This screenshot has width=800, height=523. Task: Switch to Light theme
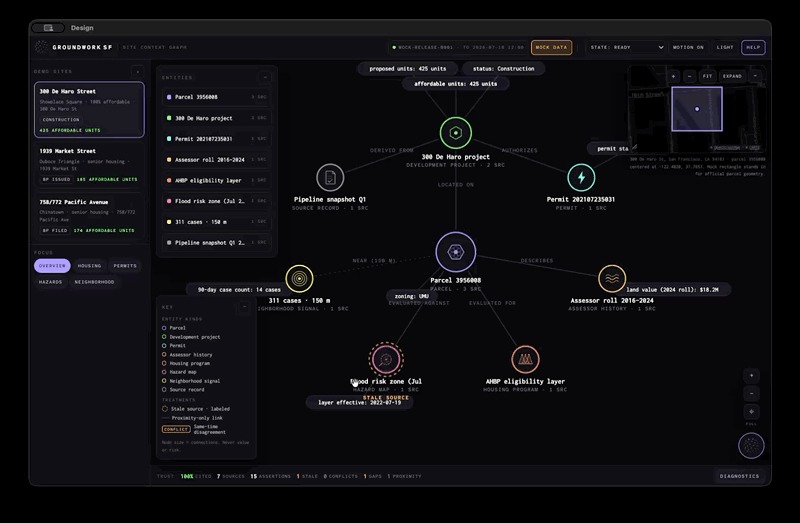click(x=724, y=47)
